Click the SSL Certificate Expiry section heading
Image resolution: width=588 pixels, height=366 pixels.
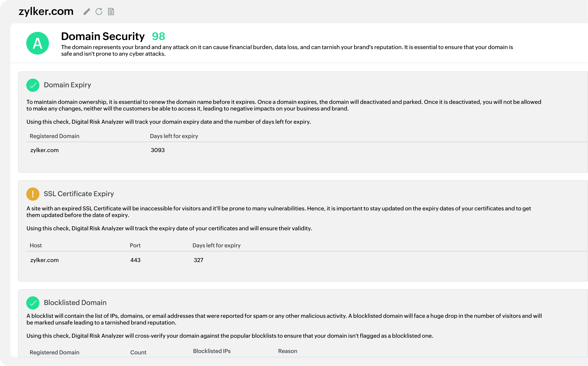coord(79,194)
